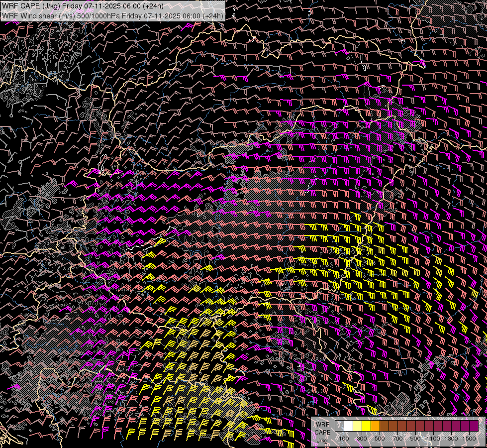Choose the orange swatch in the CAPE legend
The width and height of the screenshot is (487, 448).
(375, 426)
